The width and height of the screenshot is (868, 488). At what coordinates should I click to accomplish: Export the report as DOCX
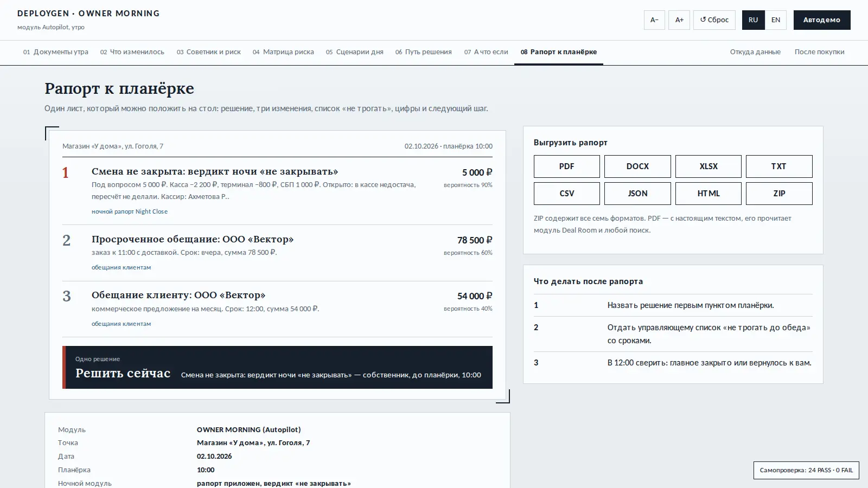click(637, 166)
